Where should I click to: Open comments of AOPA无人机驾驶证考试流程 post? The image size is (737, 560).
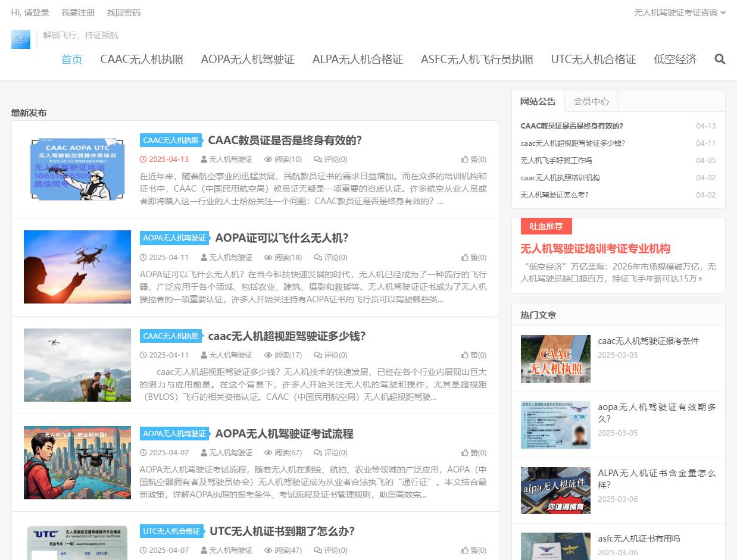point(330,453)
